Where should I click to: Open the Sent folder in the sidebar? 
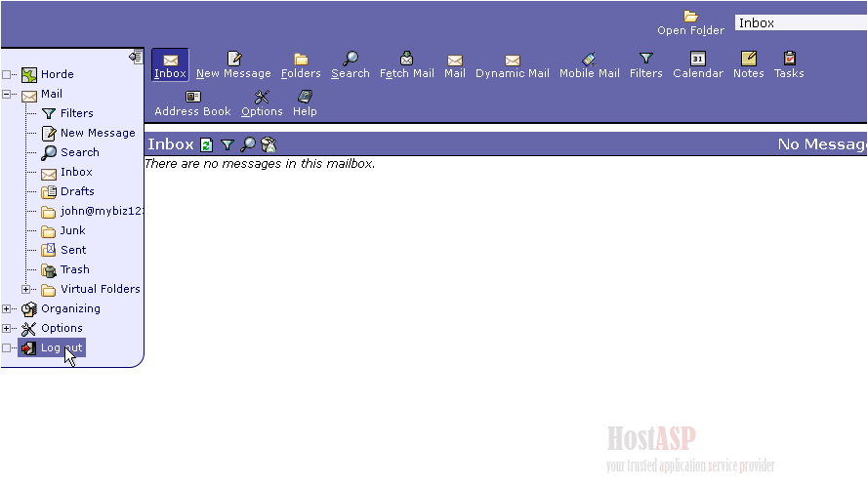(x=72, y=250)
